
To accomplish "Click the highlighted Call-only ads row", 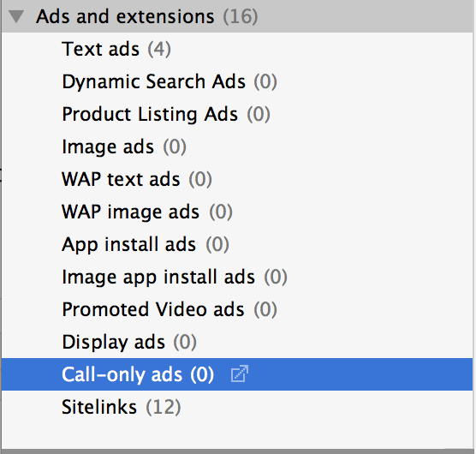I will click(237, 374).
